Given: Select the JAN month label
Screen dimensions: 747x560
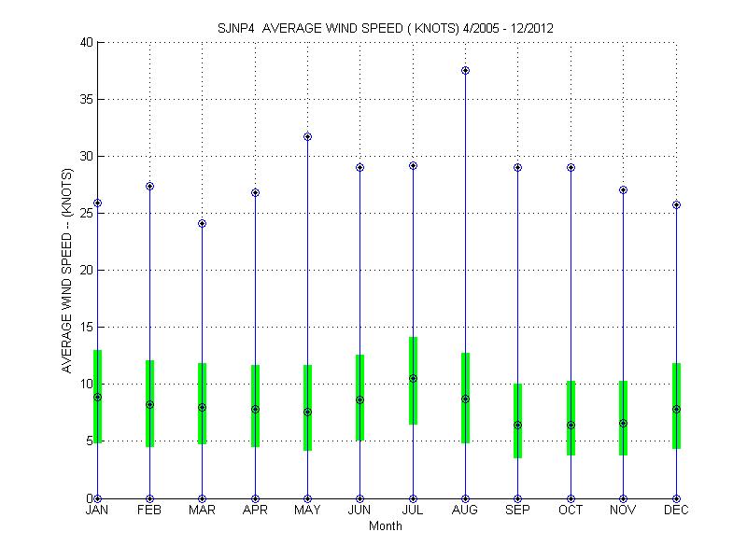Looking at the screenshot, I should (97, 511).
